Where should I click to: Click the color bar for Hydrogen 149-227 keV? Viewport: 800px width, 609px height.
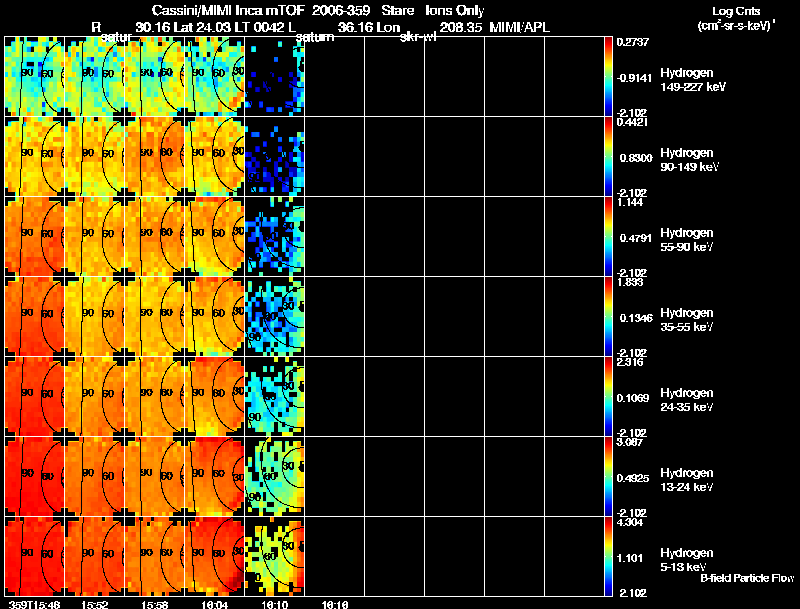tap(609, 76)
